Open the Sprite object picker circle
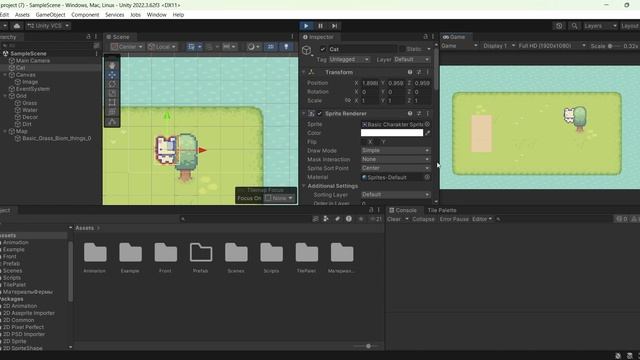 427,124
